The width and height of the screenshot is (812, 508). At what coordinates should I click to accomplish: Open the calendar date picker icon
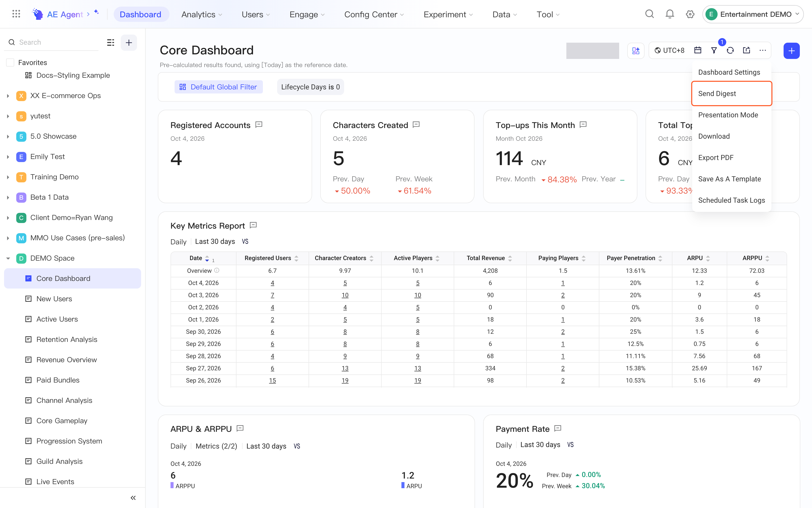point(698,50)
